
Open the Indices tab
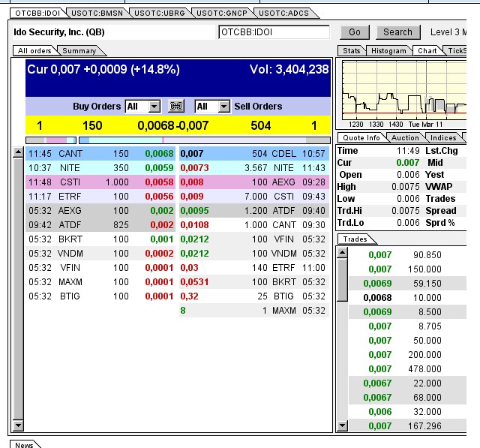tap(443, 138)
